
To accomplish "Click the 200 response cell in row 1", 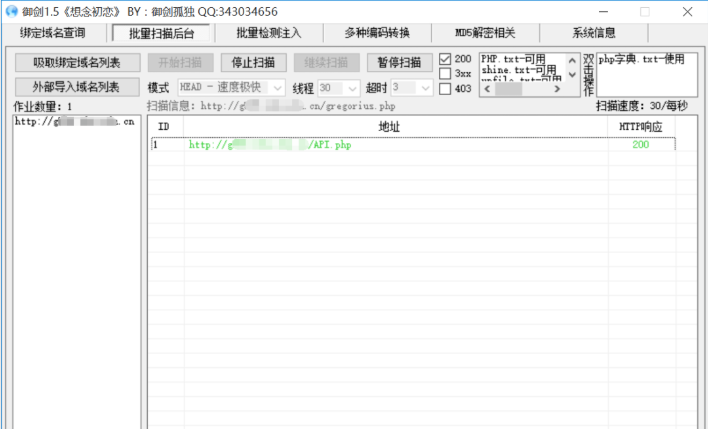I will pyautogui.click(x=641, y=145).
